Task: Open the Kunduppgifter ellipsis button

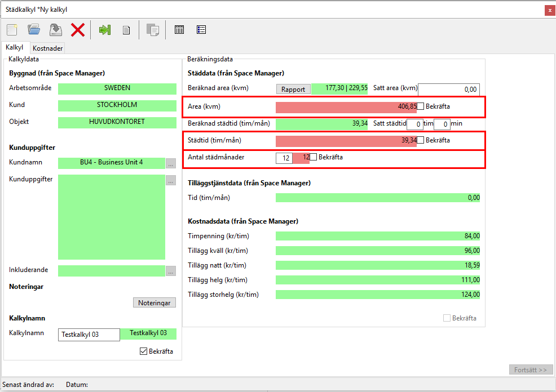Action: [x=171, y=180]
